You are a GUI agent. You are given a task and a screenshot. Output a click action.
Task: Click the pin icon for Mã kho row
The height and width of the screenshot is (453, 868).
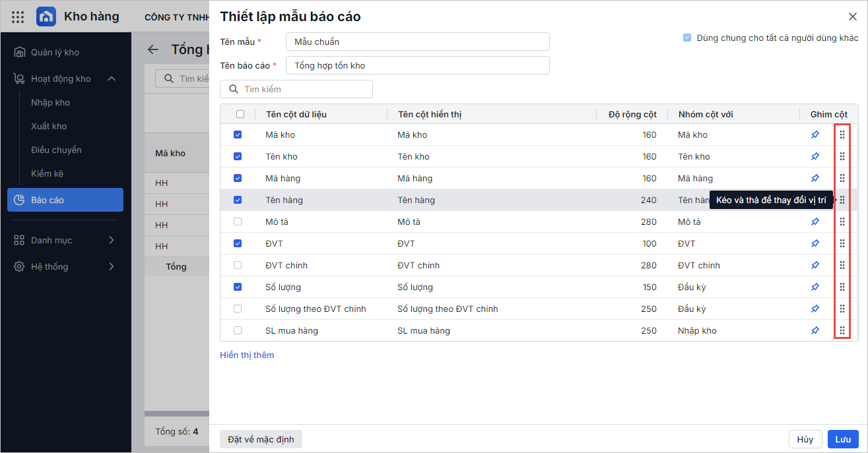[815, 135]
